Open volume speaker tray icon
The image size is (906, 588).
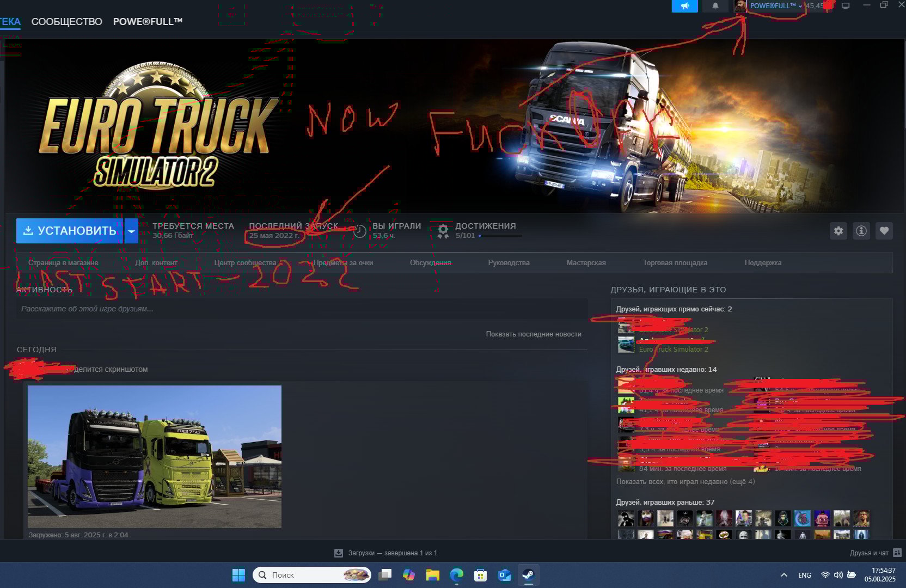(838, 575)
